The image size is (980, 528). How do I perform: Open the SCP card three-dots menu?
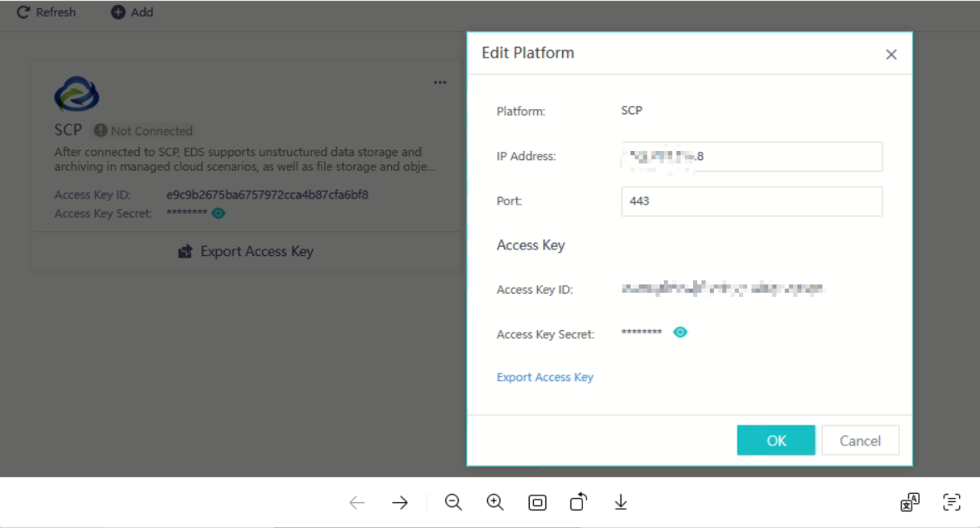440,83
